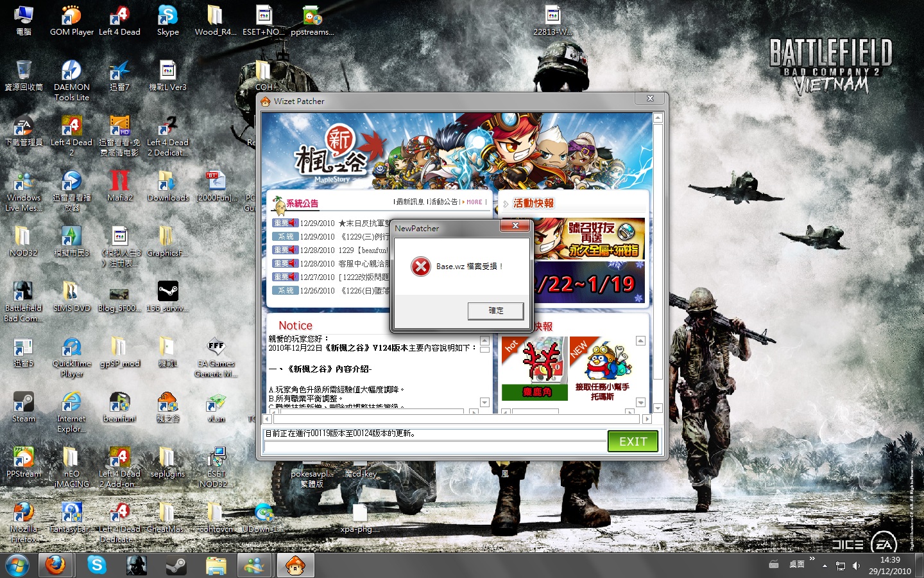Select the EA 下載管理員 shortcut
924x578 pixels.
[23, 131]
